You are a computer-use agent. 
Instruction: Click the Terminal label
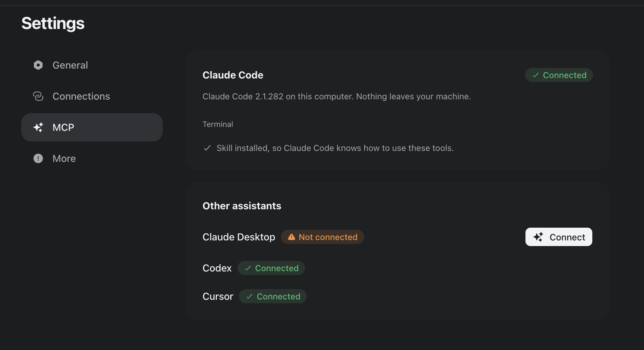click(218, 124)
